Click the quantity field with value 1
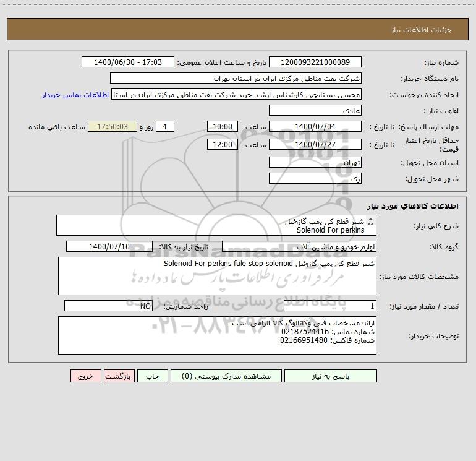476x461 pixels. [330, 306]
